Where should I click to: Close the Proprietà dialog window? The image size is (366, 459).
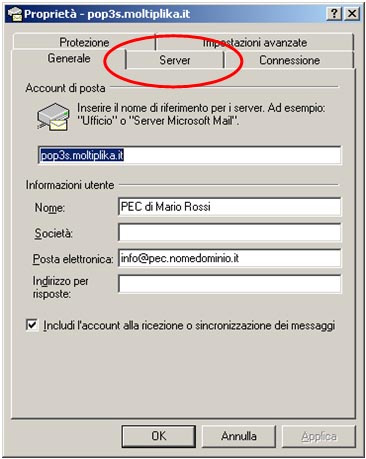(352, 14)
